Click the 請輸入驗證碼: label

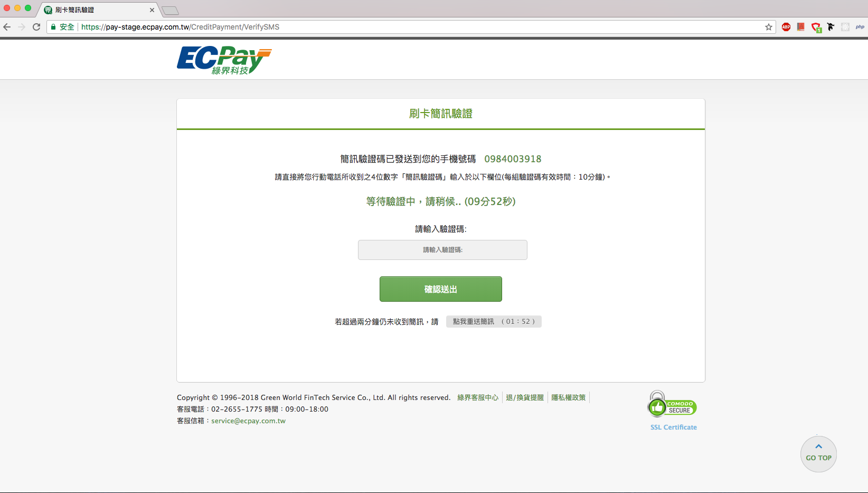point(441,229)
